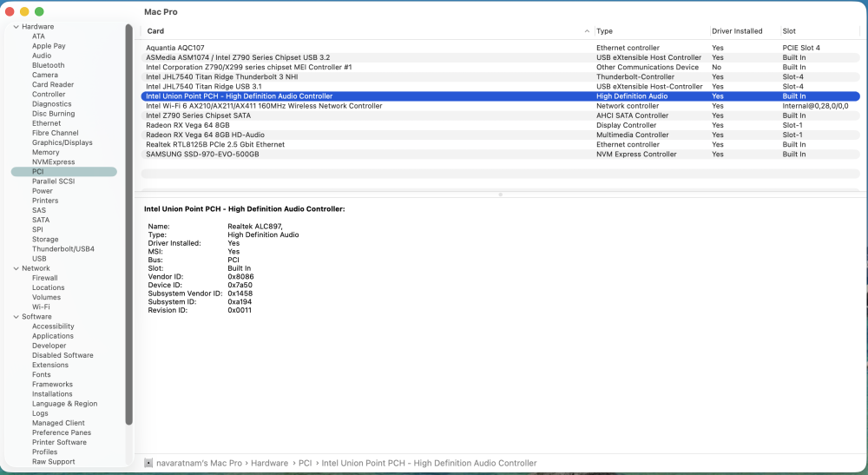
Task: Click the Card column sort arrow
Action: (587, 31)
